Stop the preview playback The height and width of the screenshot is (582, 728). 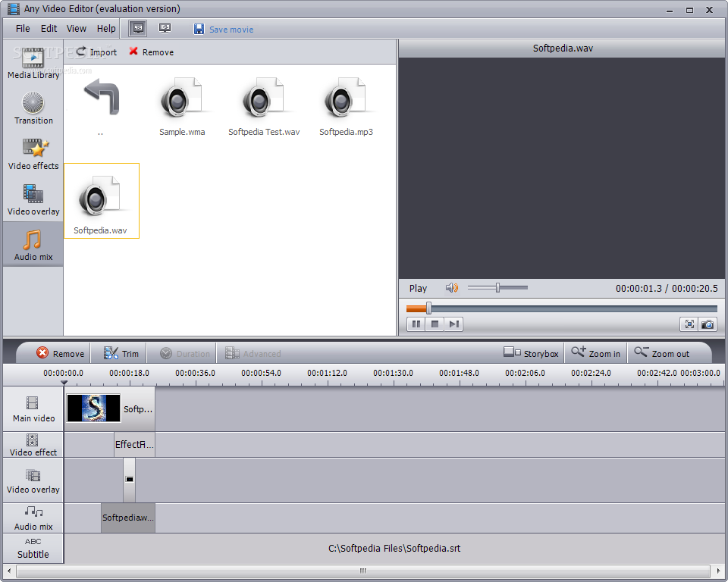tap(435, 324)
